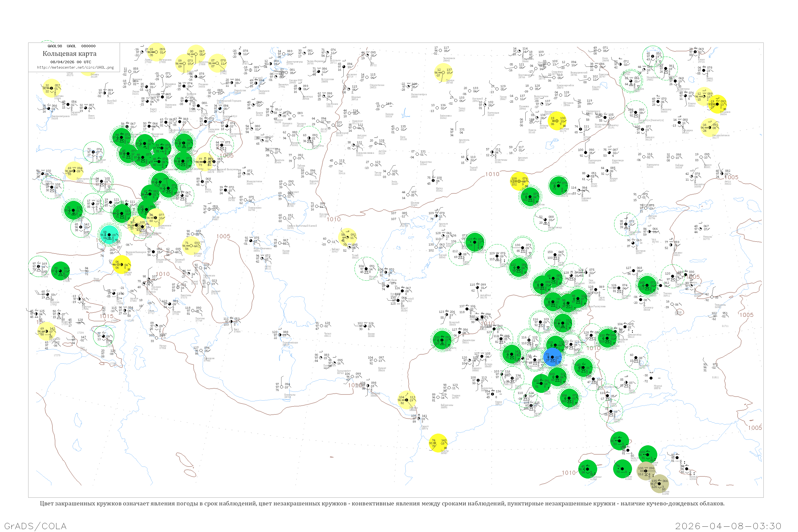Screen dimensions: 798x532
Task: Click the yellow Полтава station circle
Action: point(52,88)
